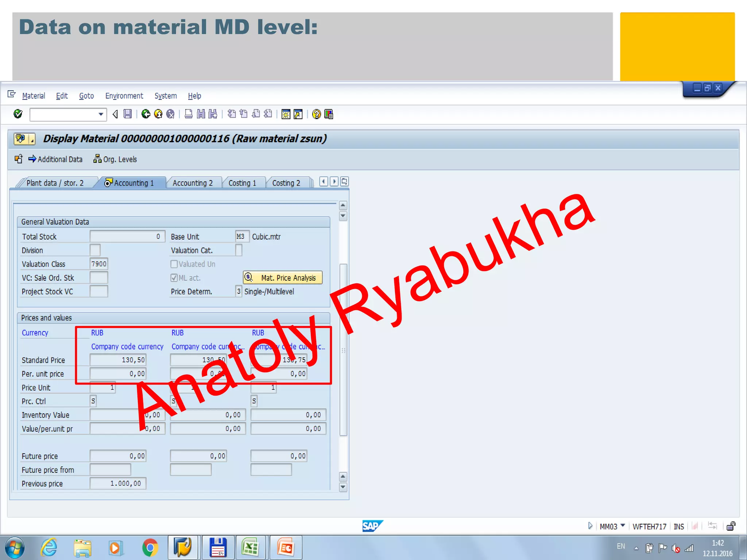Toggle the ML act. checkbox
The image size is (747, 560).
(174, 278)
